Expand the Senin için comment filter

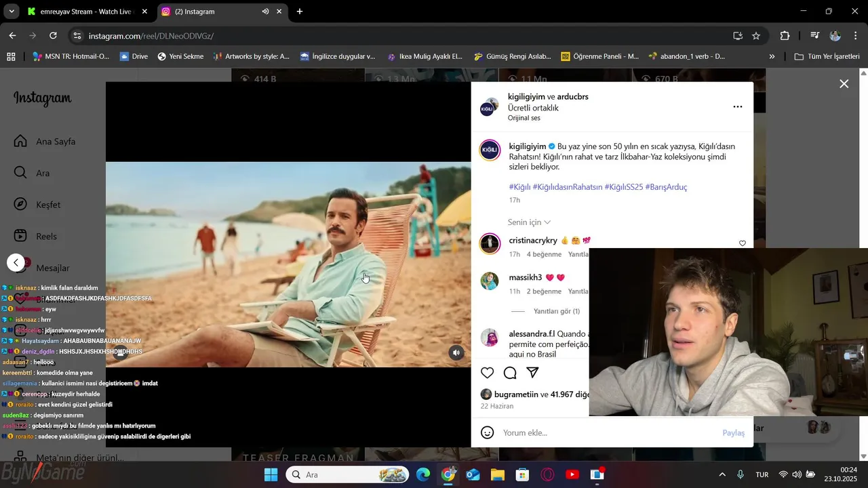(529, 222)
